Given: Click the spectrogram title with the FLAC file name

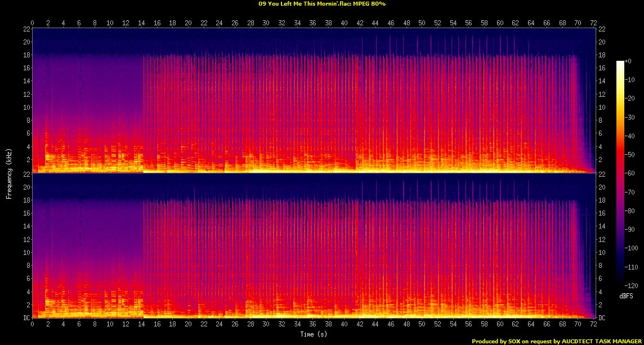Looking at the screenshot, I should 321,3.
